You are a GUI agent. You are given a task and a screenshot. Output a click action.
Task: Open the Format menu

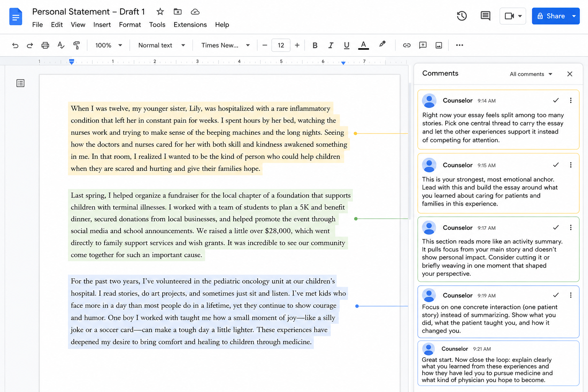(130, 24)
